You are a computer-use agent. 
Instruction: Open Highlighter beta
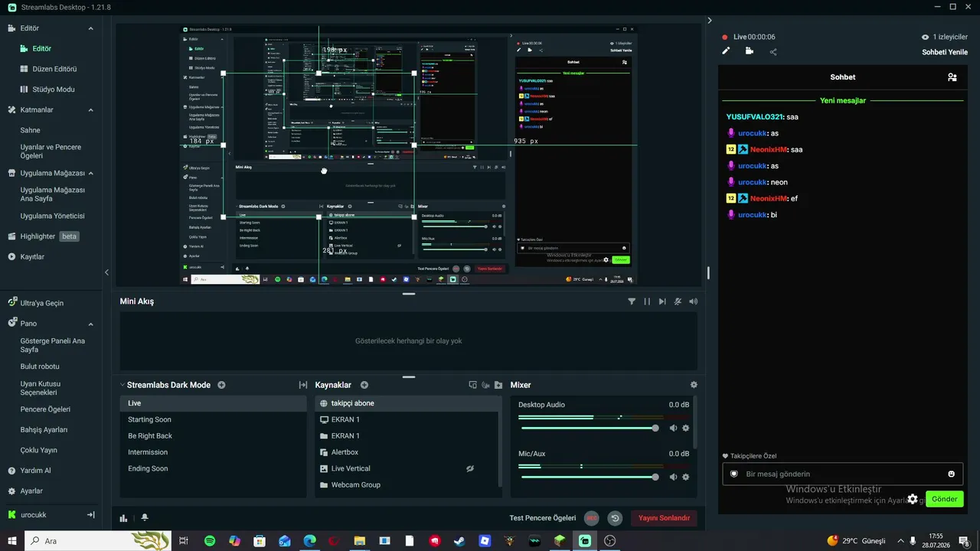44,236
